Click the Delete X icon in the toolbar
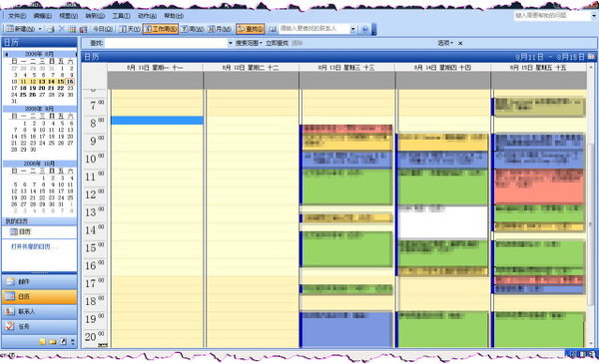The image size is (599, 364). (x=61, y=29)
